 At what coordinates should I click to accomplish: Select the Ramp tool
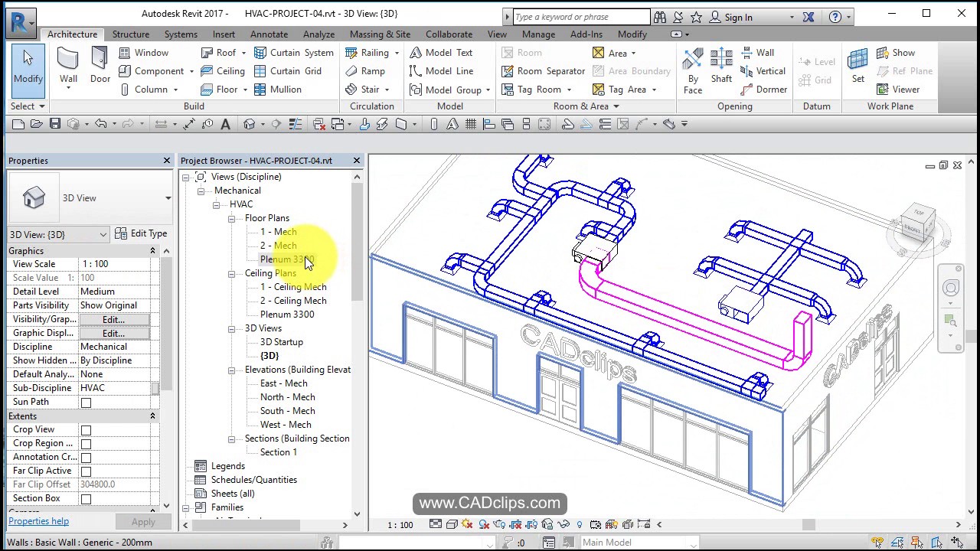(x=365, y=71)
